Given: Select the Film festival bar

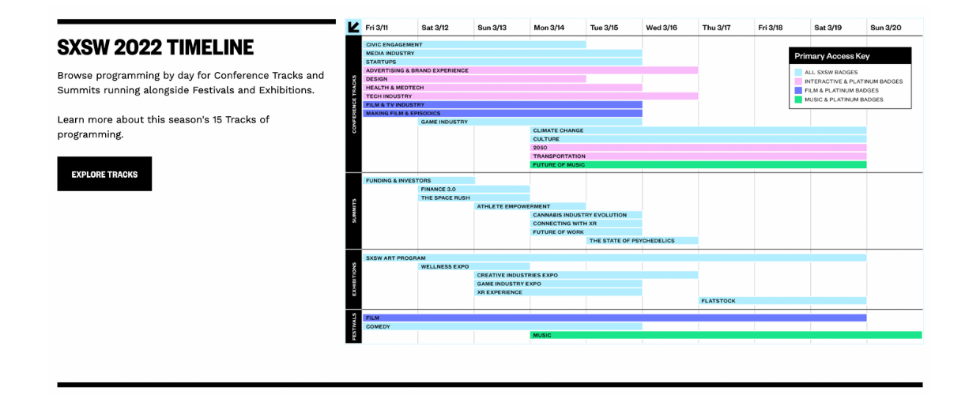Looking at the screenshot, I should [x=615, y=318].
